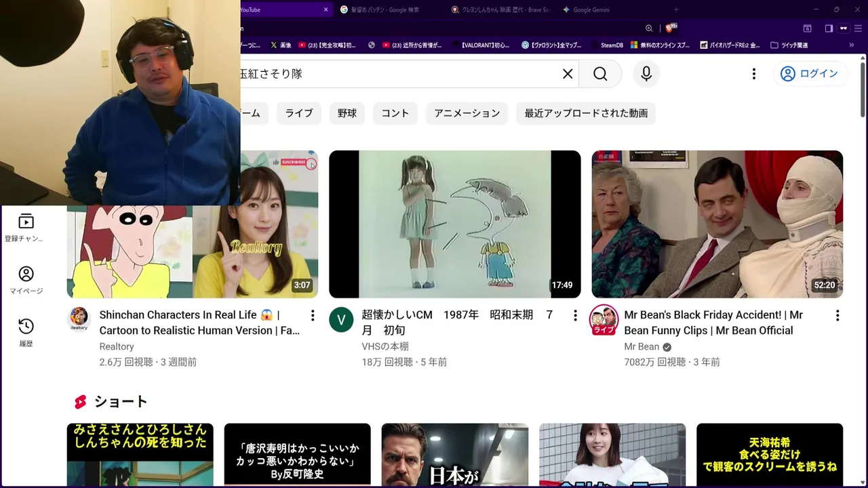Image resolution: width=868 pixels, height=488 pixels.
Task: Open YouTube settings three-dot menu
Action: pos(753,74)
